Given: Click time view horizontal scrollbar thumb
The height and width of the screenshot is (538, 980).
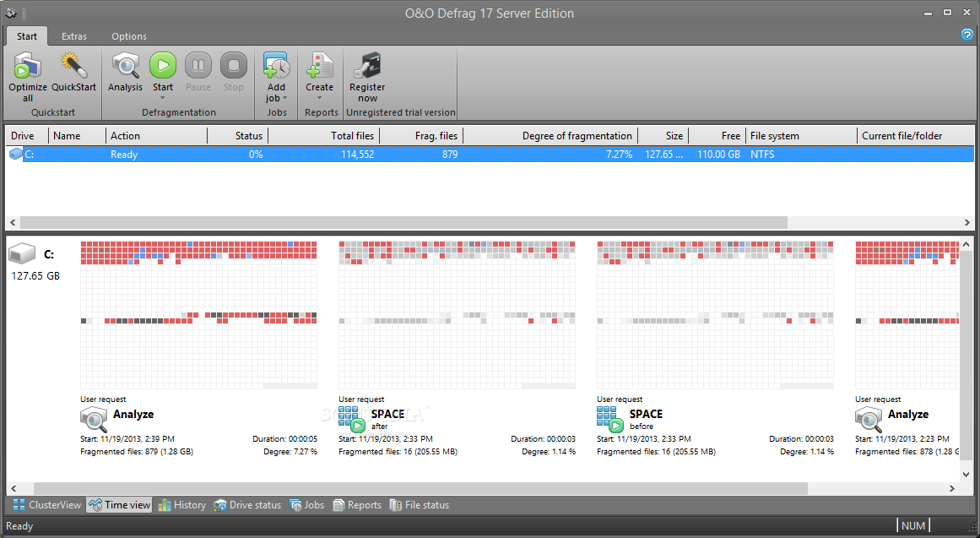Looking at the screenshot, I should (x=420, y=488).
